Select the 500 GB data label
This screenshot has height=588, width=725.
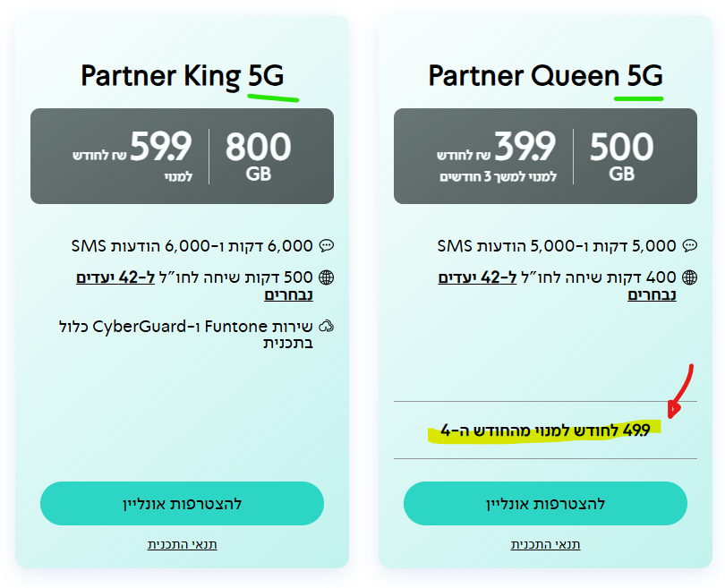click(x=622, y=155)
